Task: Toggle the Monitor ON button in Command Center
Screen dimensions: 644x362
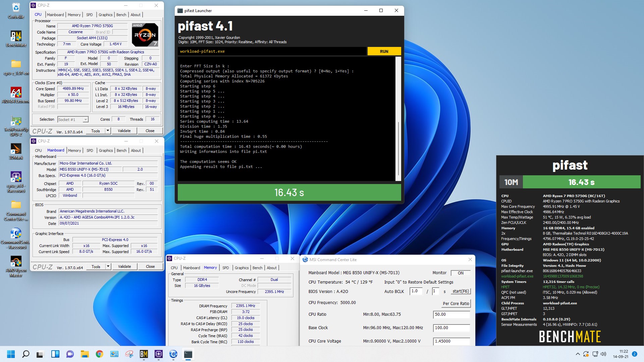Action: tap(461, 273)
